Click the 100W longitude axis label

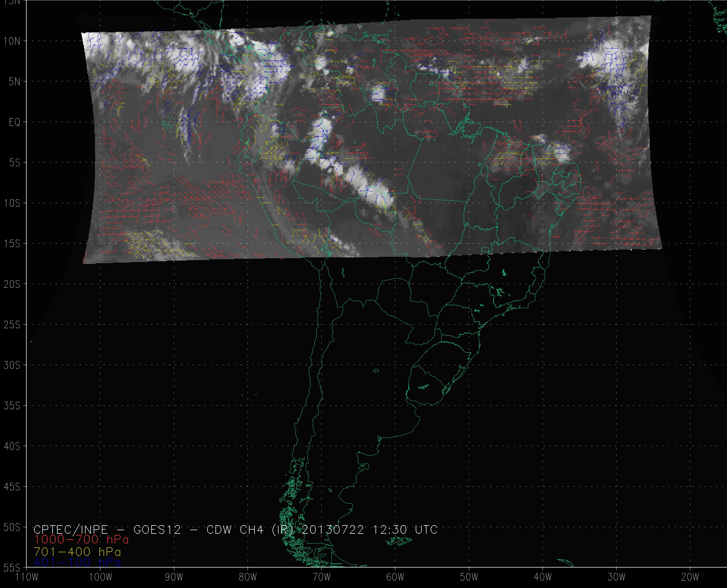100,577
